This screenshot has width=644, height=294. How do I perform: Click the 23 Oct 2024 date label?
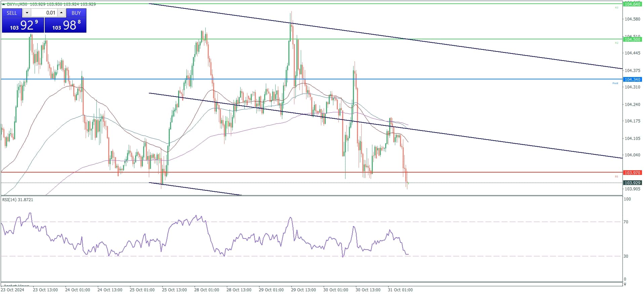click(x=12, y=290)
